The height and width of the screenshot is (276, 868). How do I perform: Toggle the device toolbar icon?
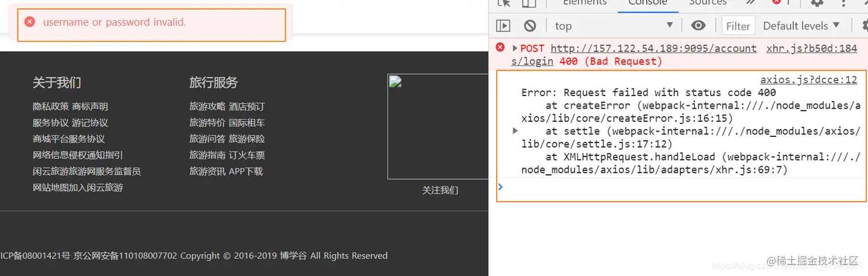[529, 3]
